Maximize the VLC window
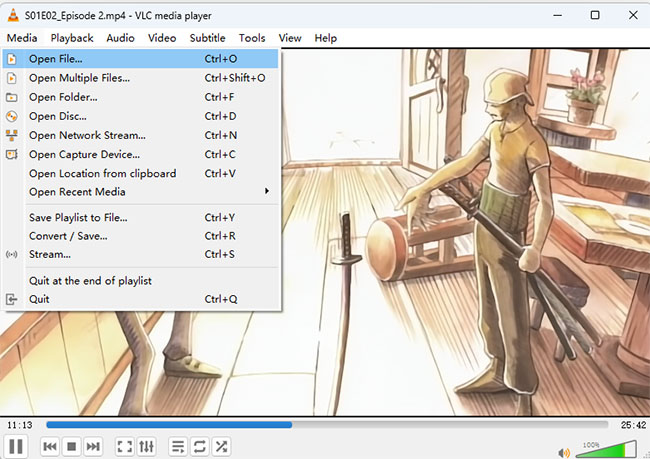650x459 pixels. (595, 15)
